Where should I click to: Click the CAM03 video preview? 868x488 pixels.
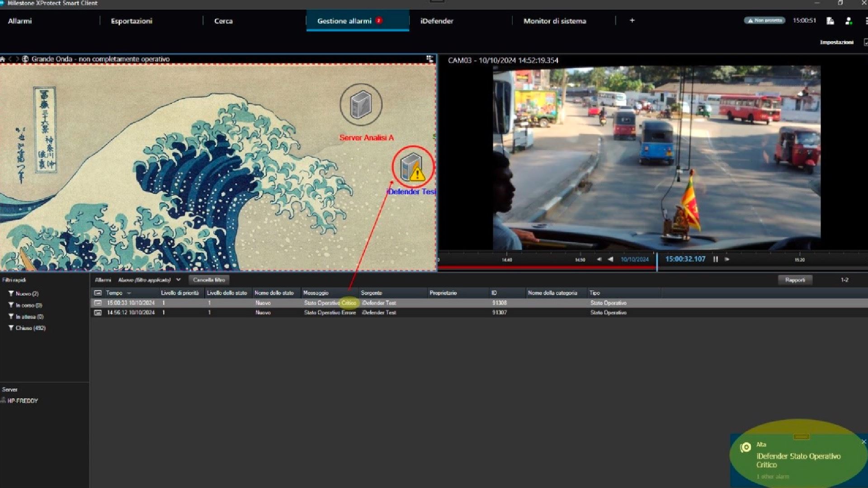point(656,158)
